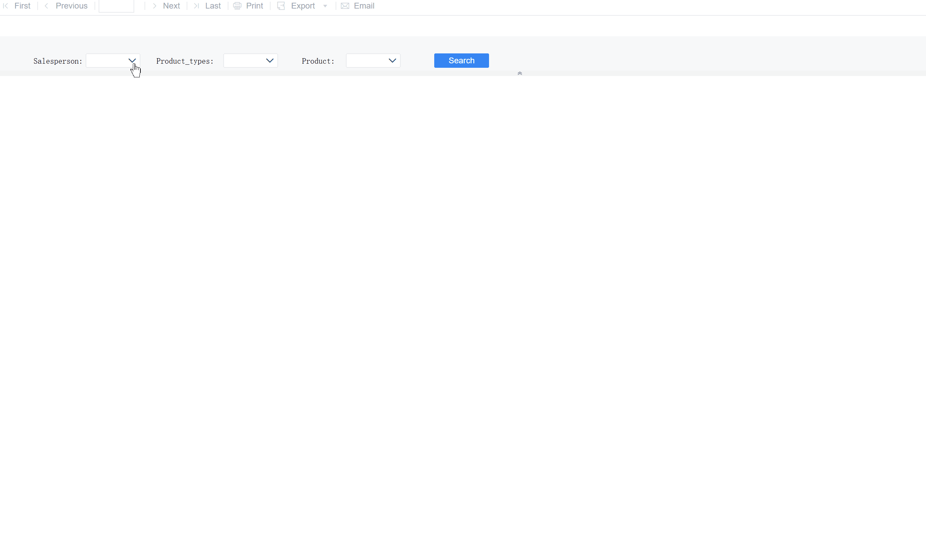Click the Print toolbar item

[x=255, y=5]
